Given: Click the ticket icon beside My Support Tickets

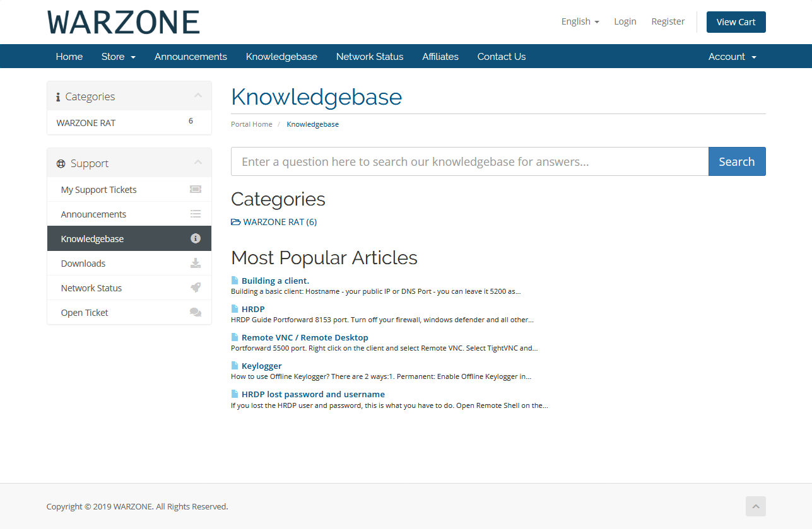Looking at the screenshot, I should click(196, 189).
